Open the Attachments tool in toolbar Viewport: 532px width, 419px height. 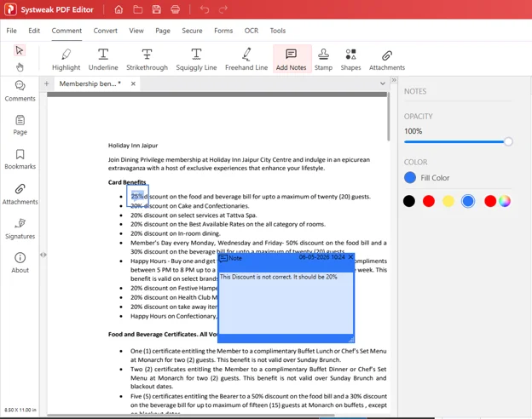pos(387,60)
